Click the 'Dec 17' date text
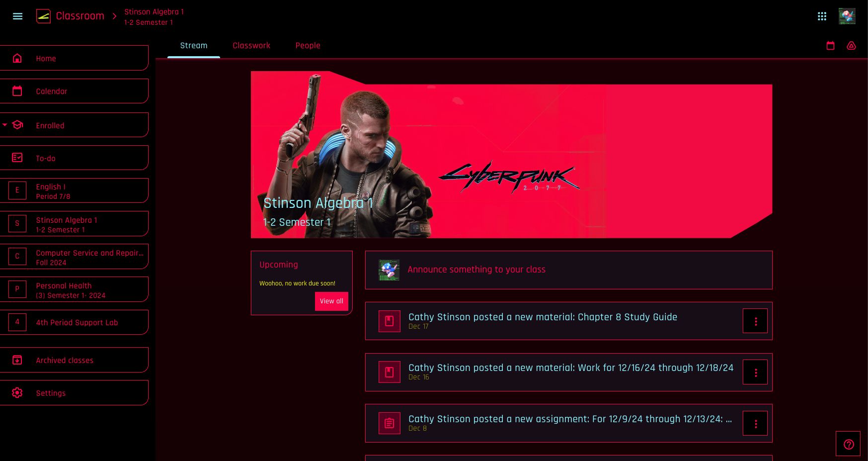This screenshot has height=461, width=868. coord(418,326)
